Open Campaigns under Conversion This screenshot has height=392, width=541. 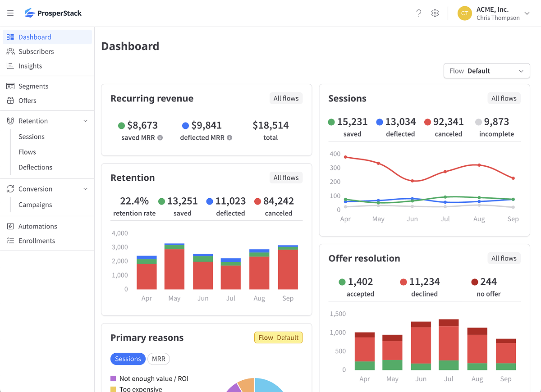pos(35,205)
